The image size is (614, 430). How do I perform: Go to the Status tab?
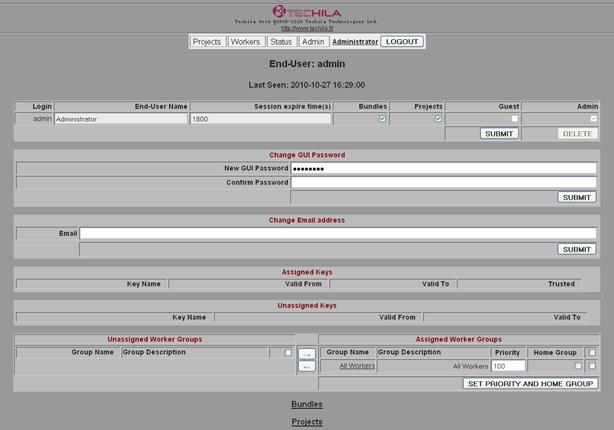(x=281, y=42)
